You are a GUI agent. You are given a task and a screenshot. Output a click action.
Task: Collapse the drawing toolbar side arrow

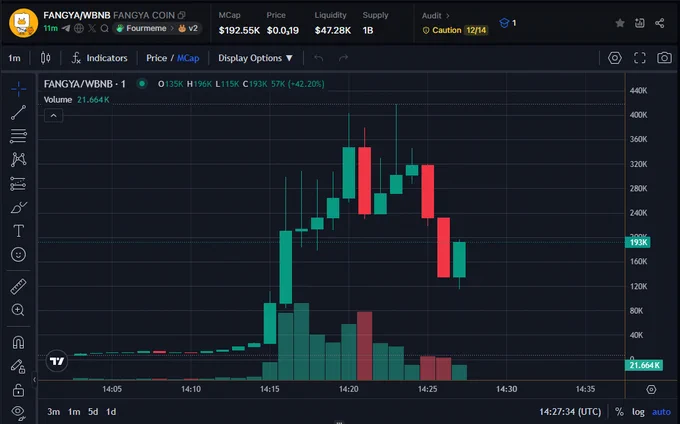[34, 380]
